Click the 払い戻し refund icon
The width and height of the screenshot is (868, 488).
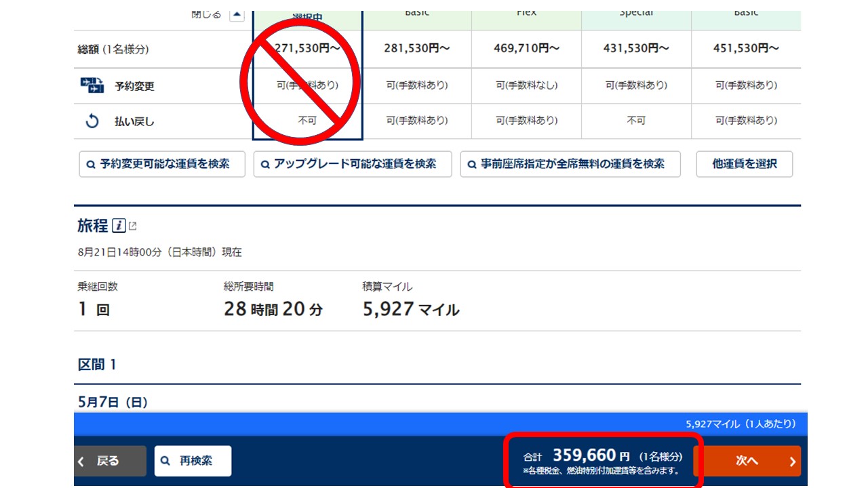(x=92, y=121)
